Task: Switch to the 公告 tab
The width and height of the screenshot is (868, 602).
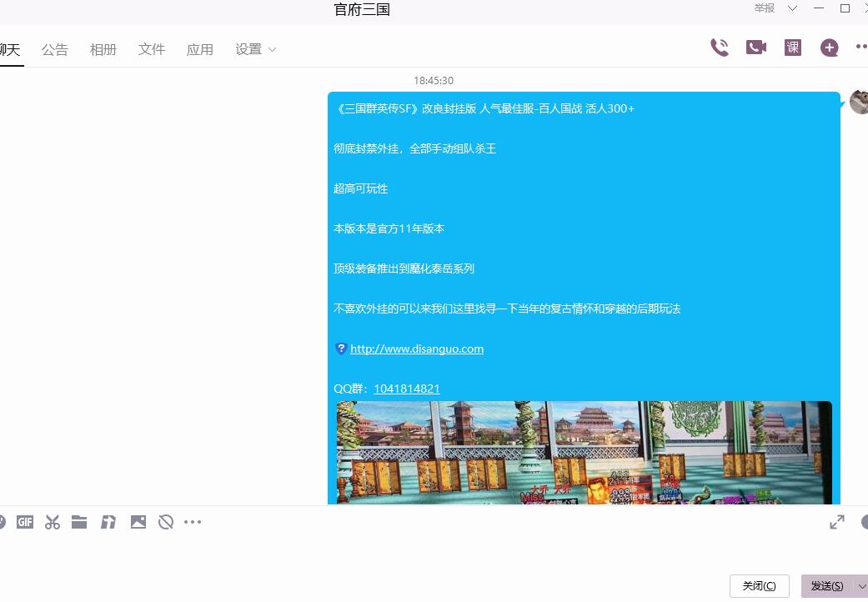Action: 55,50
